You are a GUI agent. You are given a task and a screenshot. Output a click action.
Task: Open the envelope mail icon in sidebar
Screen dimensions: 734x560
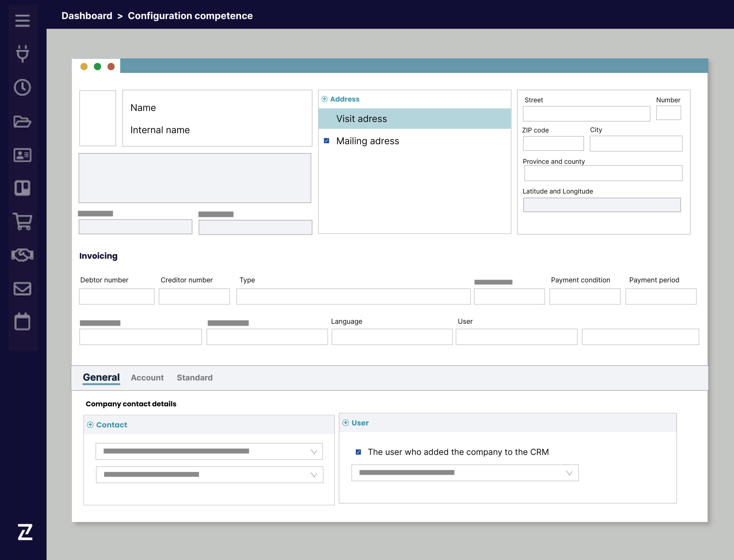pyautogui.click(x=22, y=289)
